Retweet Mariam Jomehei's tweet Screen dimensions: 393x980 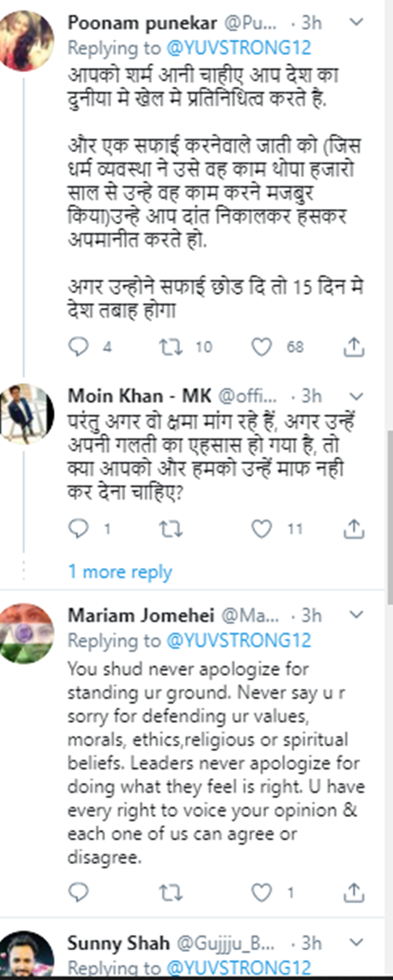(171, 892)
